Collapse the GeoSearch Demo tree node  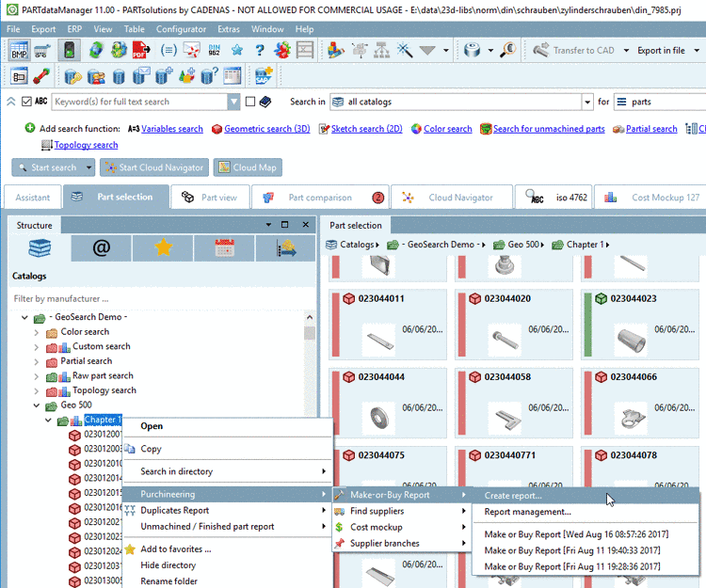24,318
